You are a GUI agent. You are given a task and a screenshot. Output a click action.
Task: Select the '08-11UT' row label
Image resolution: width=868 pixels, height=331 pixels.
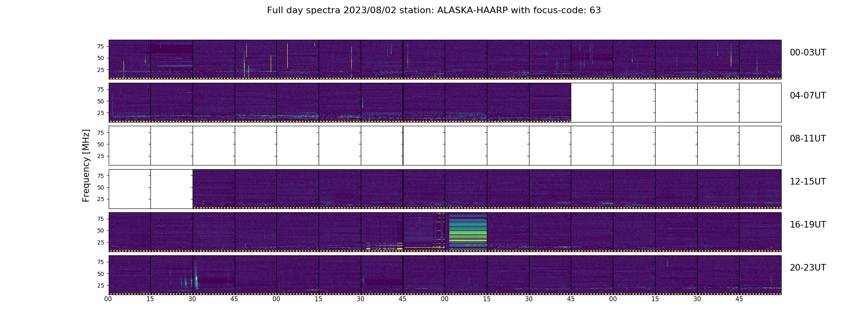click(x=808, y=139)
